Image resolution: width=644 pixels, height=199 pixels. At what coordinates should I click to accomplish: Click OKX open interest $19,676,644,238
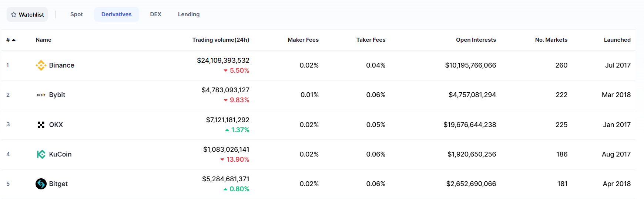(x=470, y=125)
